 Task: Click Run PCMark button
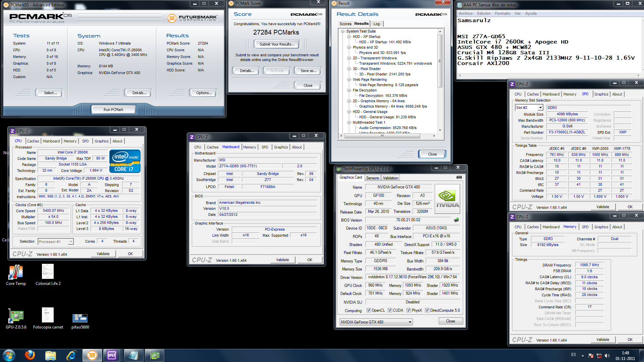(113, 110)
